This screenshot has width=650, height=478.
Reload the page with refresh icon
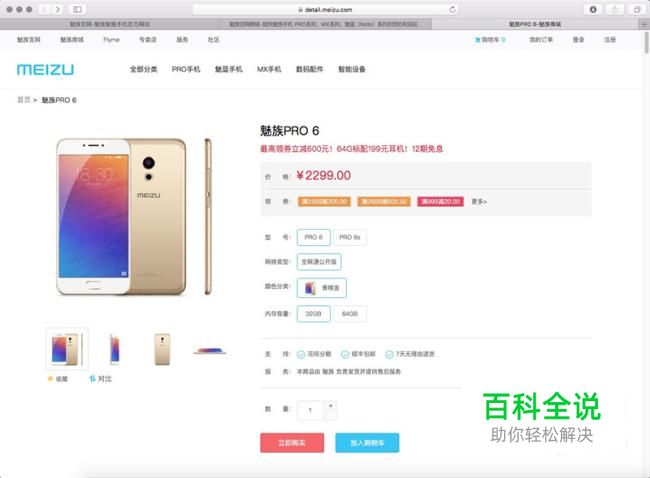tap(452, 9)
